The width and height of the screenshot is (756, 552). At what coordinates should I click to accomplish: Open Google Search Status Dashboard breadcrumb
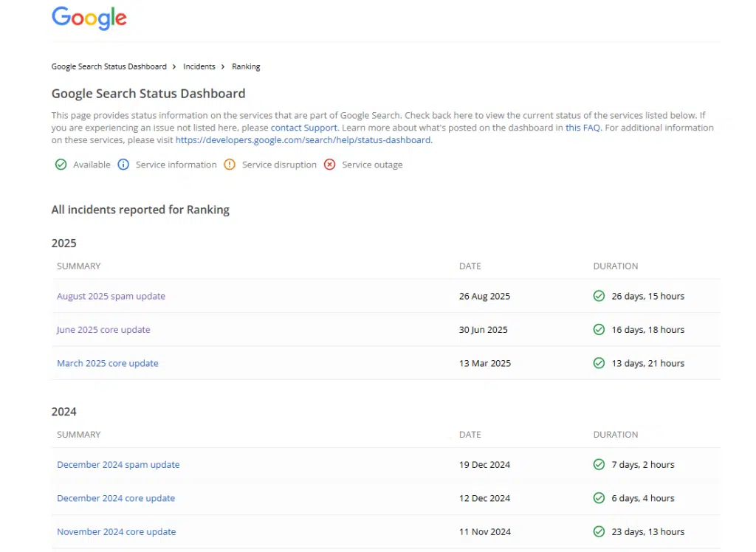point(109,66)
